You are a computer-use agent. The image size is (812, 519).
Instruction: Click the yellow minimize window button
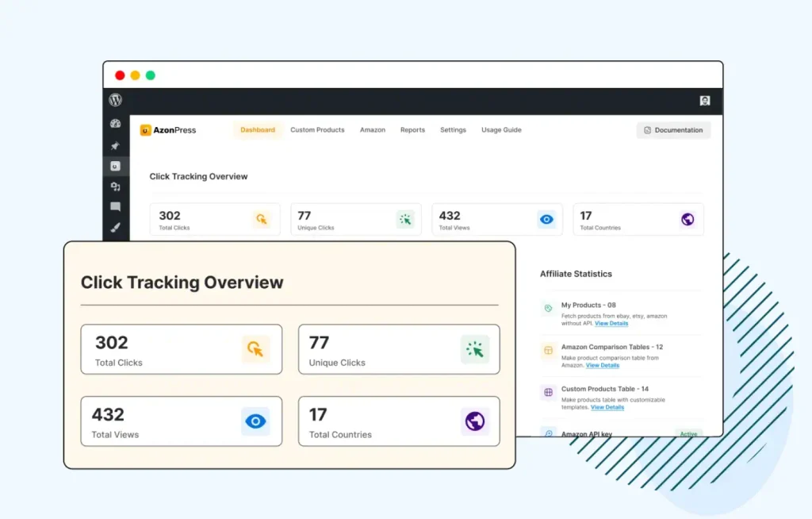[135, 75]
